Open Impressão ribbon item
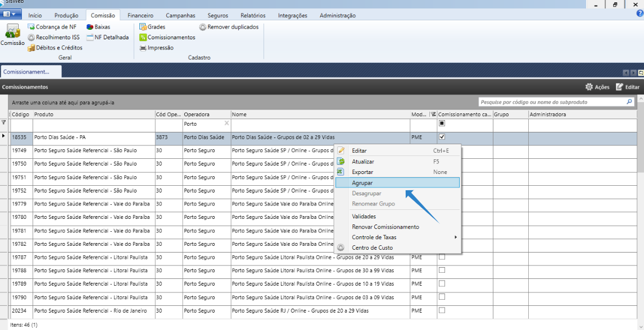This screenshot has height=330, width=644. (156, 48)
